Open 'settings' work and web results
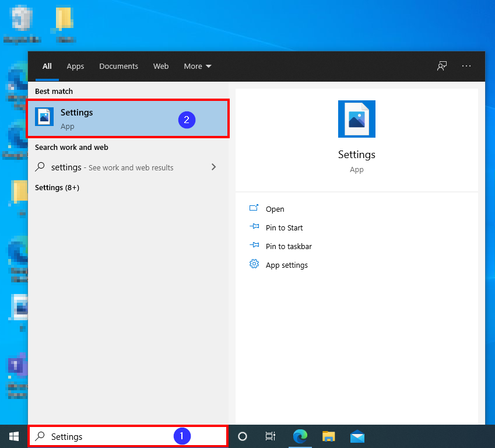The width and height of the screenshot is (495, 448). (128, 167)
